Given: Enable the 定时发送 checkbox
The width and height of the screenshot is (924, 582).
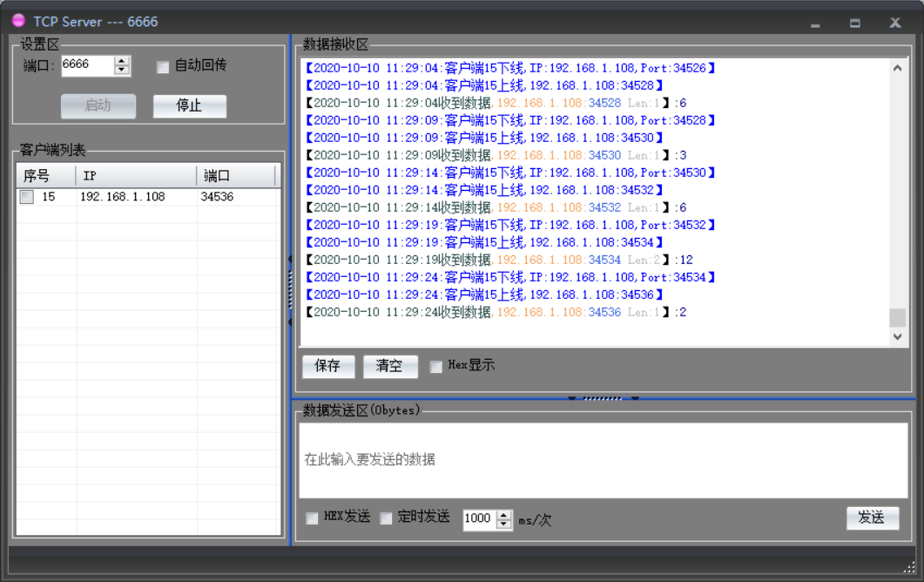Looking at the screenshot, I should [x=386, y=518].
